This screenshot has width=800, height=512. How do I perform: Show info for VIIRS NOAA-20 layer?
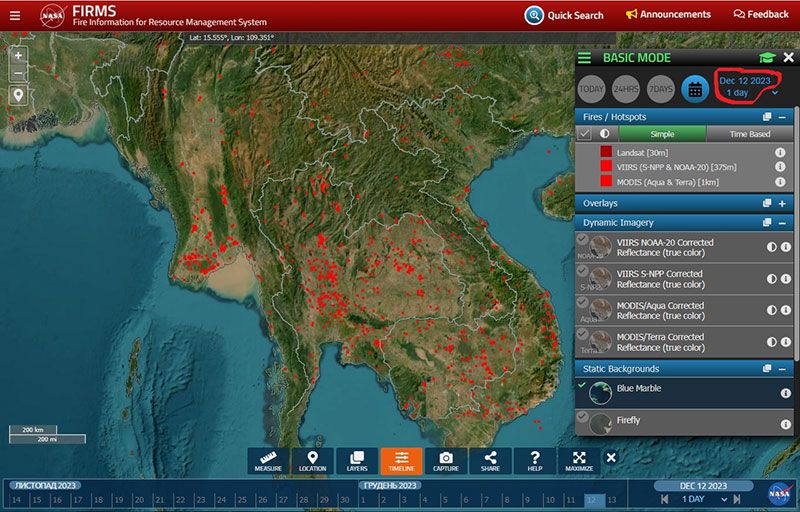point(786,247)
